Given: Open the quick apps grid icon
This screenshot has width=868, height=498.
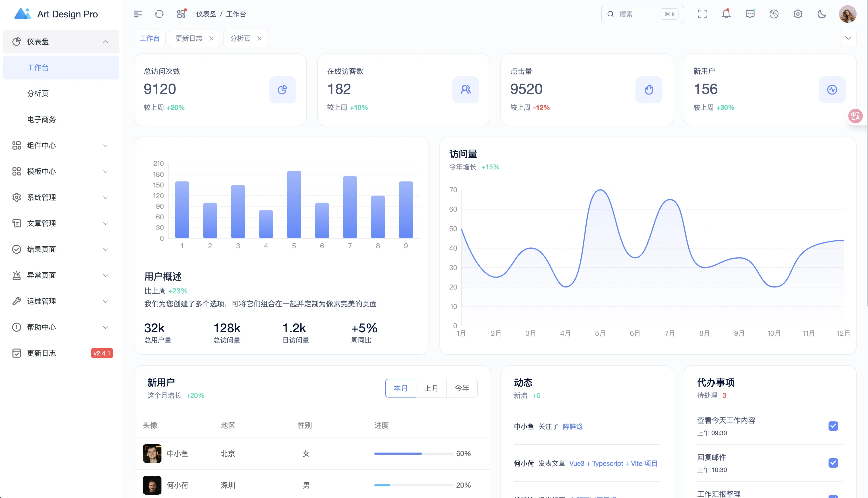Looking at the screenshot, I should (x=181, y=14).
